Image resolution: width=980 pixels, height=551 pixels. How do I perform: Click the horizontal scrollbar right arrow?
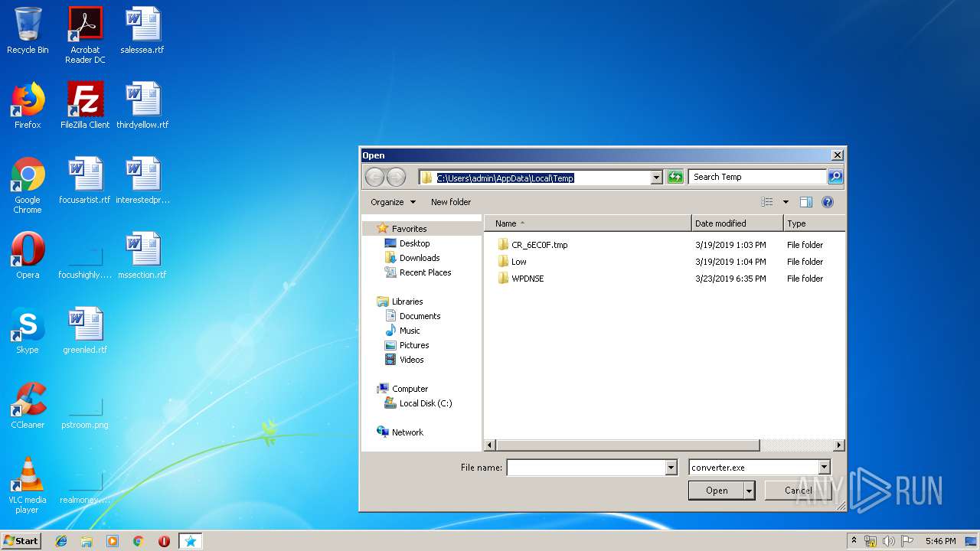coord(839,445)
